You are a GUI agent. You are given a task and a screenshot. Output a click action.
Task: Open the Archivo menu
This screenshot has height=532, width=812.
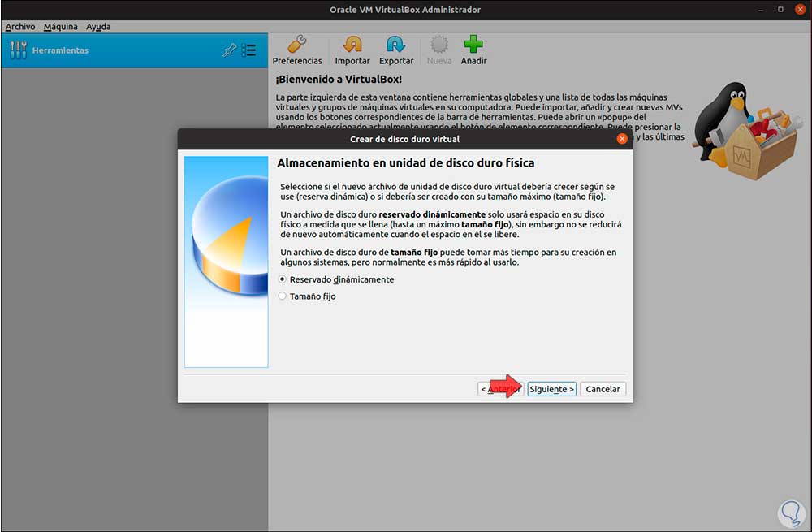tap(20, 27)
